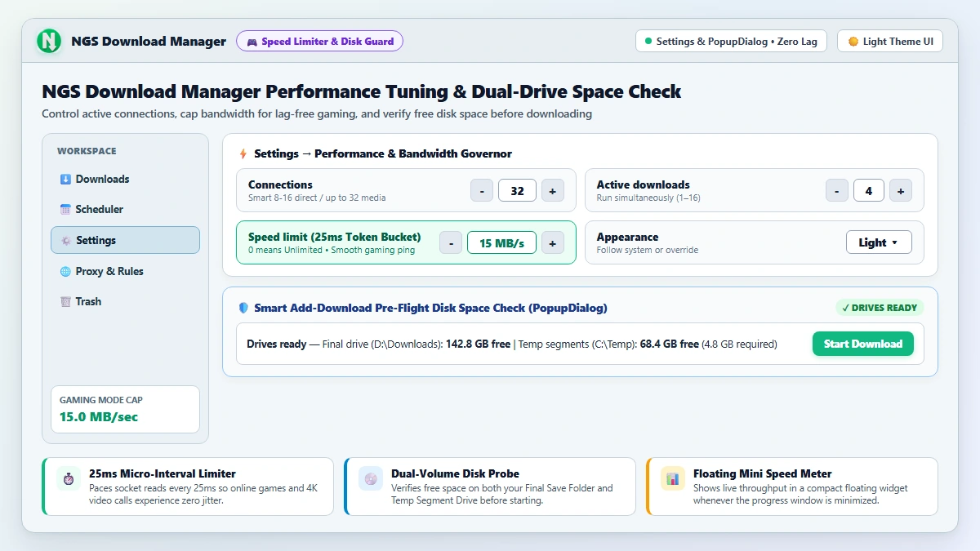
Task: Click the disc icon on Dual-Volume Disk Probe card
Action: (x=370, y=479)
